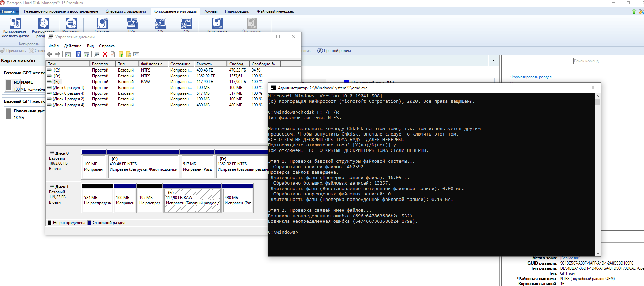Click the Форматировать раздел link

pos(531,77)
